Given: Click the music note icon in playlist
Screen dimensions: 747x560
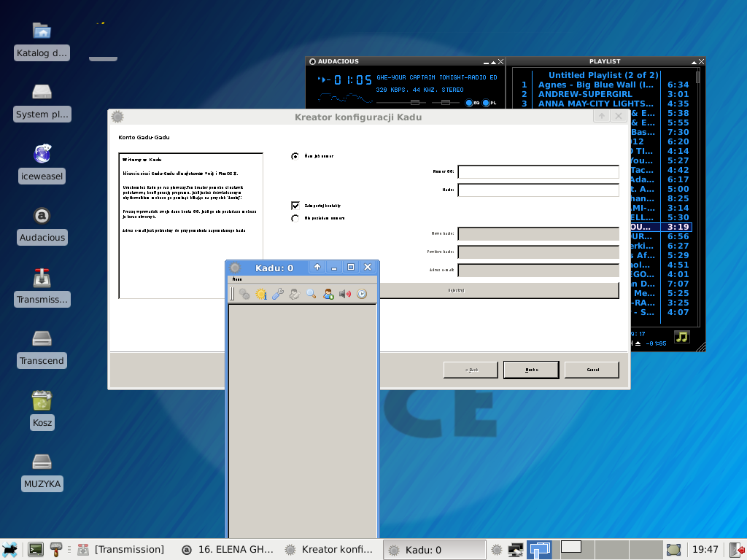Looking at the screenshot, I should 682,337.
